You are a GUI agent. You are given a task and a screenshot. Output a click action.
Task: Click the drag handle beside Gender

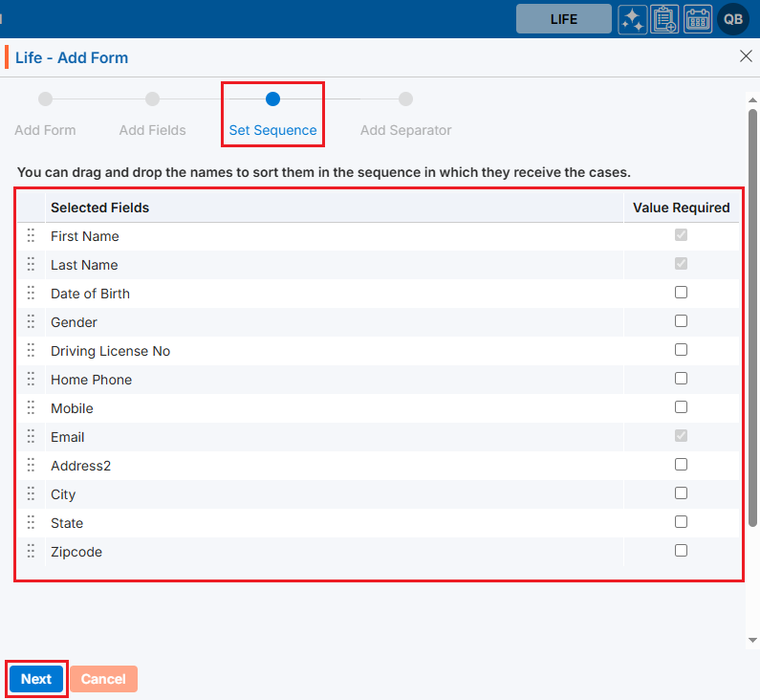[31, 321]
